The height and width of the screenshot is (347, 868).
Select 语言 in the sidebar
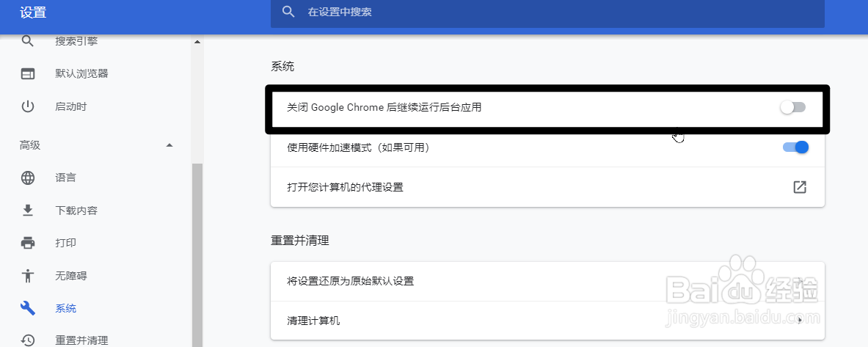coord(65,178)
